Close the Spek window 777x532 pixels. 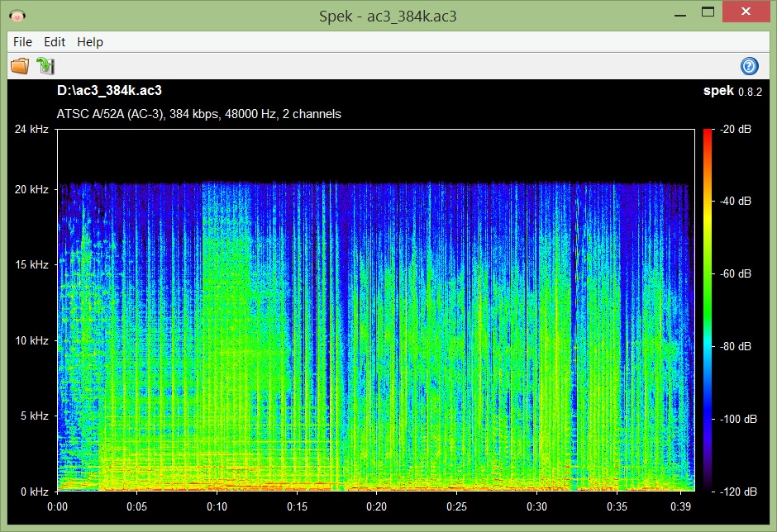pyautogui.click(x=746, y=12)
